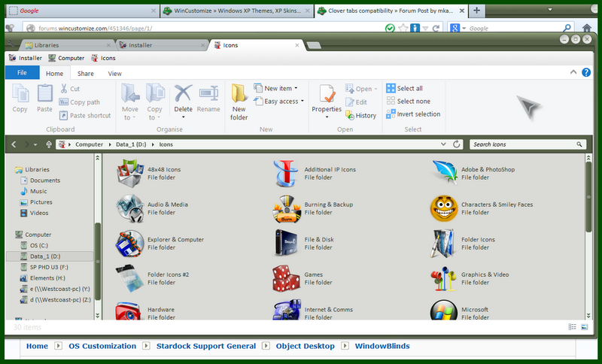Select Elements (H:) drive in navigation pane
Viewport: 602px width, 364px height.
(47, 278)
